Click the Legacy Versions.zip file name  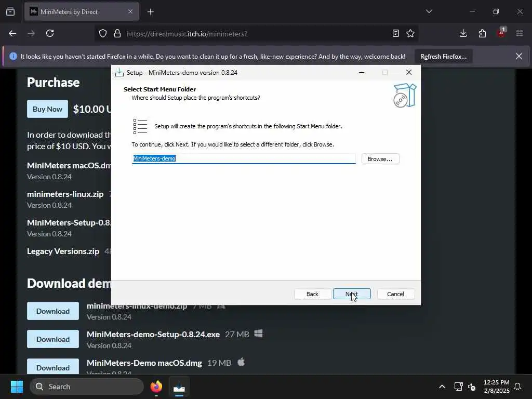pos(63,251)
